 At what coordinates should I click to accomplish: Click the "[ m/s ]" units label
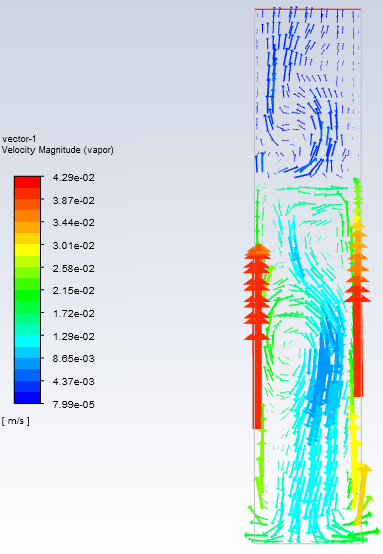tap(16, 421)
